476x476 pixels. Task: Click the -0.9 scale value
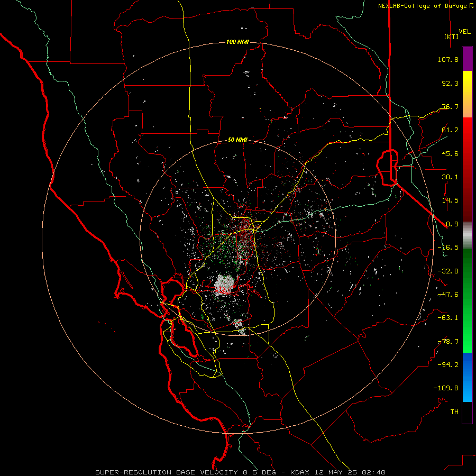[450, 224]
